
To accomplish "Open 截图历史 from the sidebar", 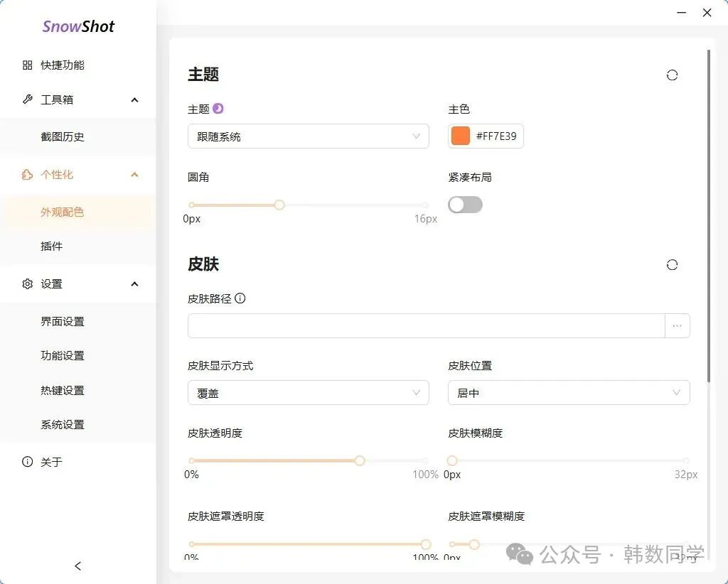I will 63,137.
